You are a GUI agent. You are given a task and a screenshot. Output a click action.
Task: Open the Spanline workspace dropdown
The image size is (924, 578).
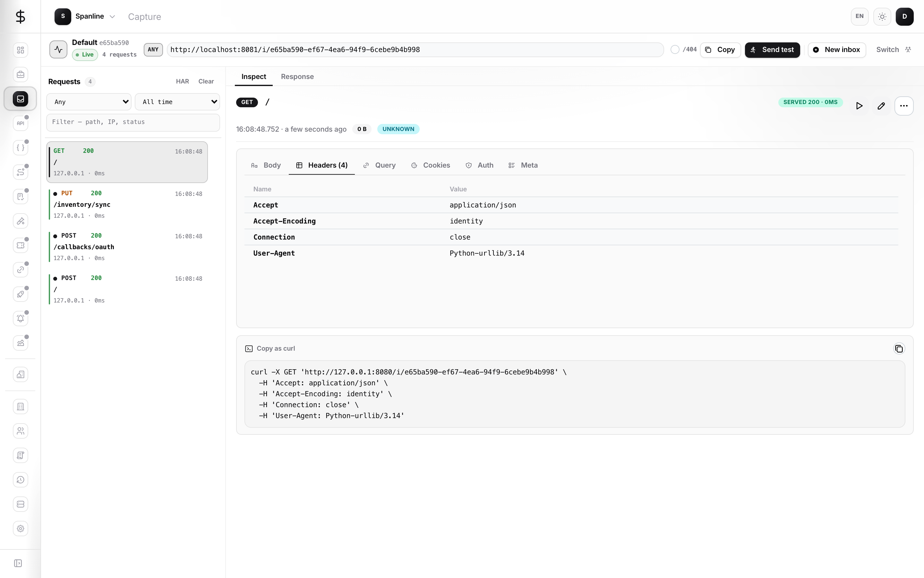[85, 16]
